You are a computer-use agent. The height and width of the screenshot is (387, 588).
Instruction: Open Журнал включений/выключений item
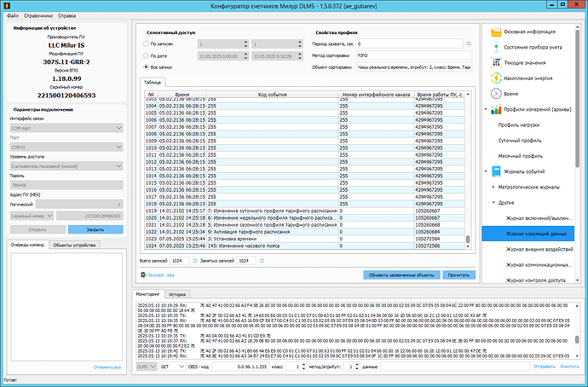point(539,218)
